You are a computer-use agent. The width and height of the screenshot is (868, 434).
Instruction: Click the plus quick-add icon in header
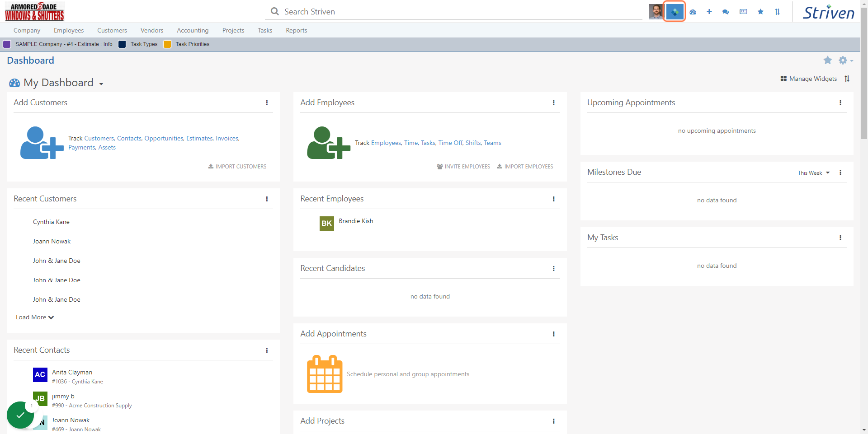click(x=709, y=12)
